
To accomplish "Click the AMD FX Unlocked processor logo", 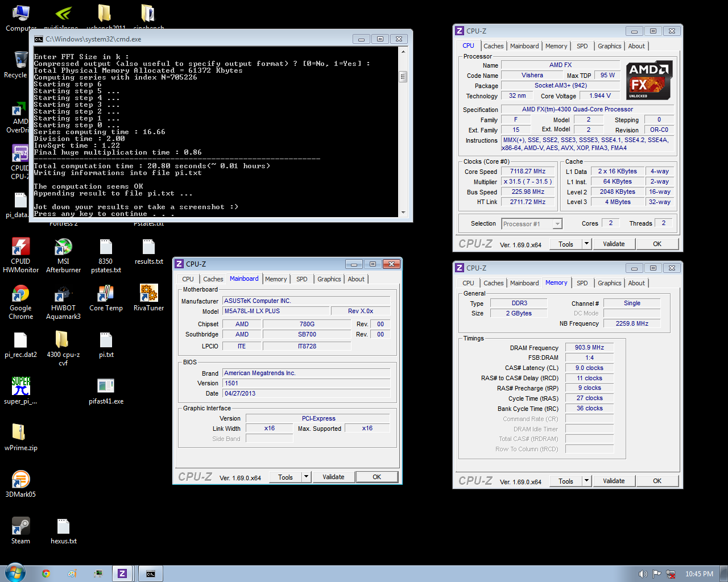I will [649, 81].
